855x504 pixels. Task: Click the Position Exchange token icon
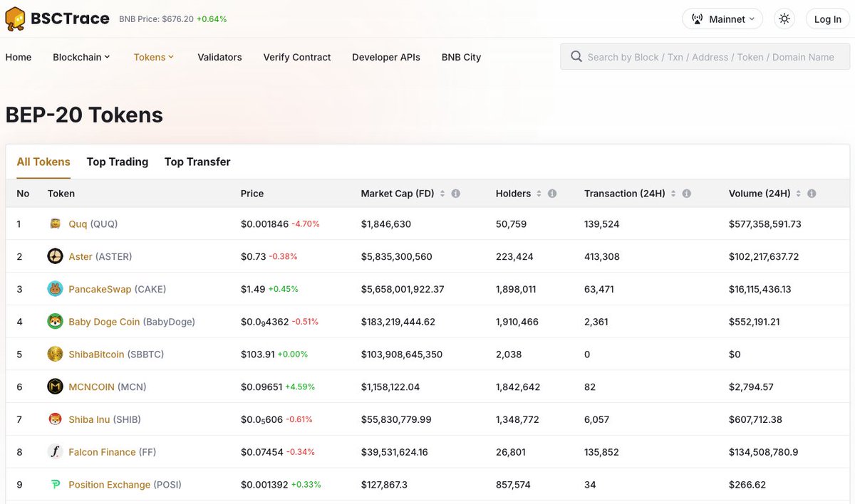point(55,485)
